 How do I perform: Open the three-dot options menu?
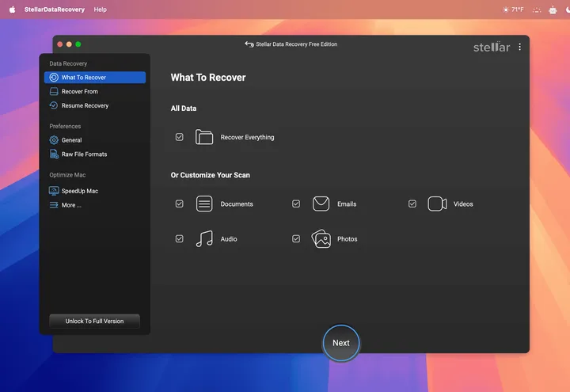(519, 47)
